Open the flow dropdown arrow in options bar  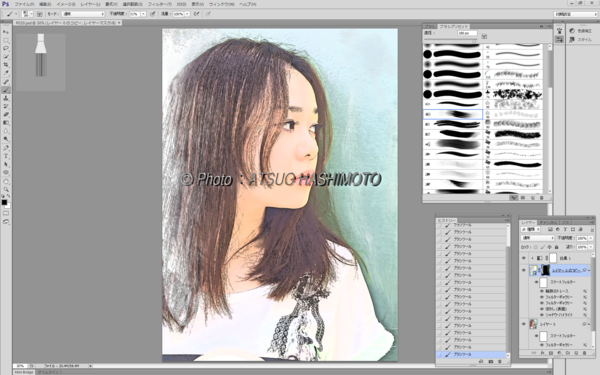point(188,14)
